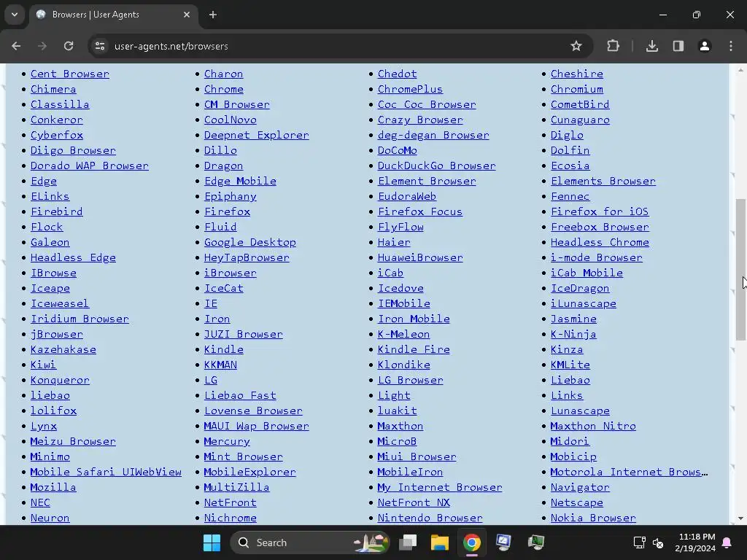This screenshot has width=747, height=560.
Task: Click the Edge Mobile link
Action: click(240, 181)
